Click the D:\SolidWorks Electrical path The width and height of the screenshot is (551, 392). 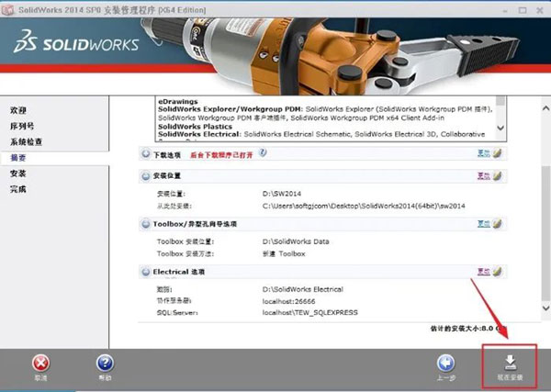tap(302, 289)
